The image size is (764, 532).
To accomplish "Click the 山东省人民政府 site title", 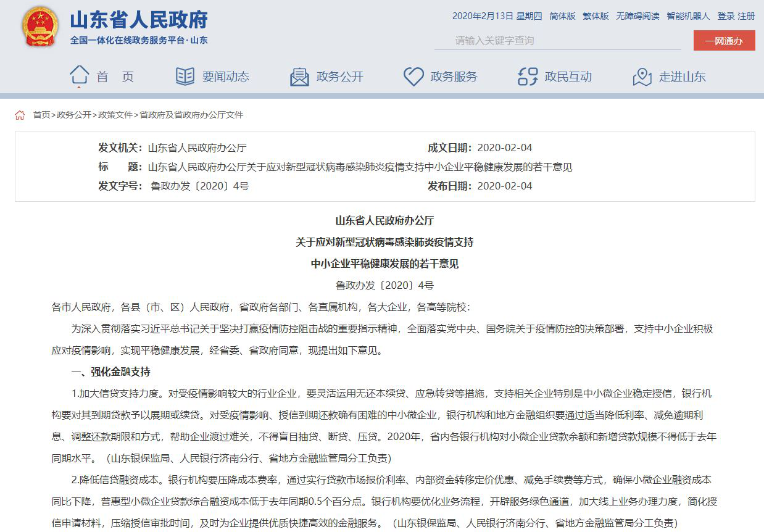I will pyautogui.click(x=139, y=20).
